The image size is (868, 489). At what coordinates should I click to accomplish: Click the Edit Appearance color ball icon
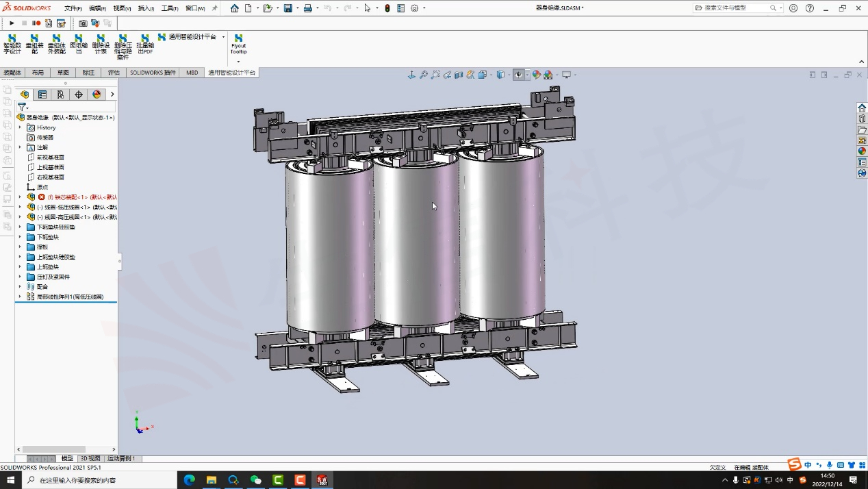[x=537, y=75]
